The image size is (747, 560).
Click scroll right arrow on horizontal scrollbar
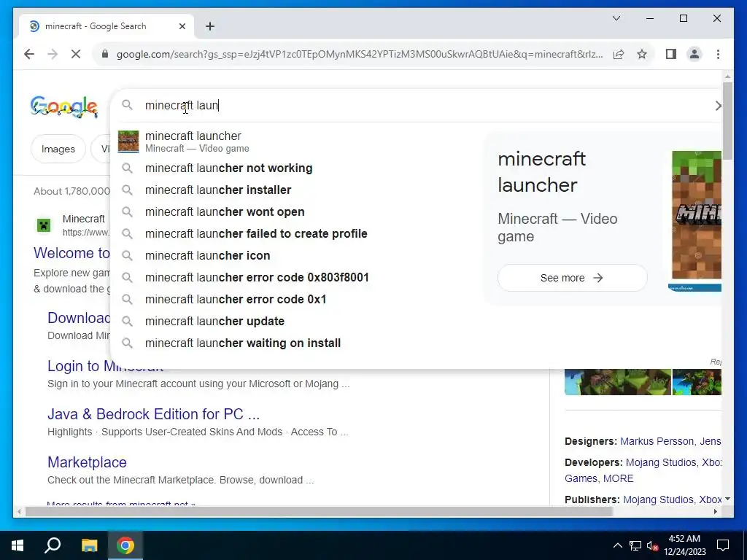716,511
